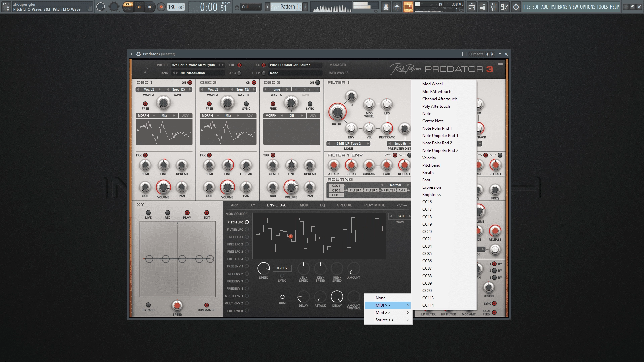
Task: Toggle the HELP LED button
Action: (x=264, y=73)
